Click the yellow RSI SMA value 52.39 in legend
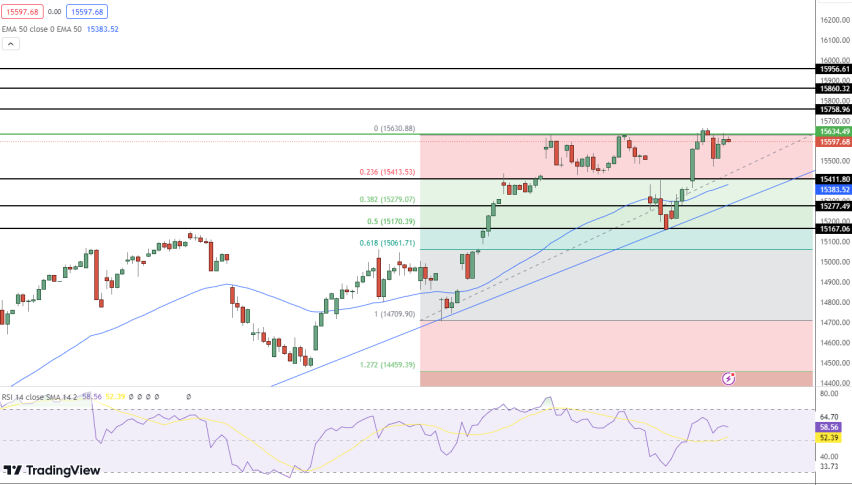This screenshot has height=485, width=852. (115, 397)
